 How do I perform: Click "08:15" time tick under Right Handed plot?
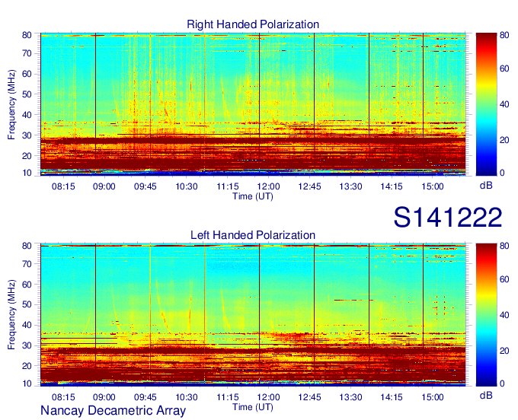point(63,186)
